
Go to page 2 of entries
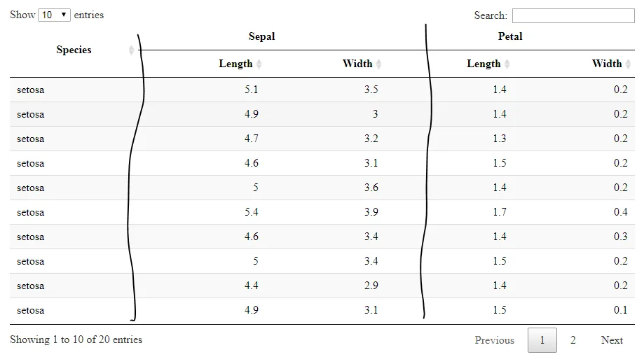(573, 340)
